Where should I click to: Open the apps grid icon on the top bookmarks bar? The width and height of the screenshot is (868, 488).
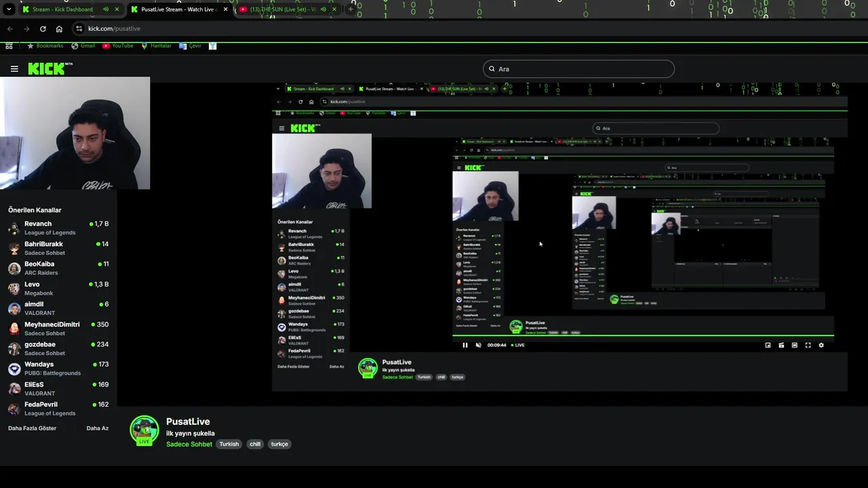9,46
